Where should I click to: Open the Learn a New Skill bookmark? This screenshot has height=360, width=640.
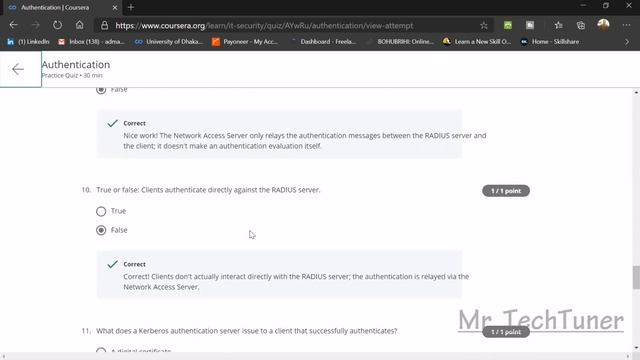pos(477,42)
